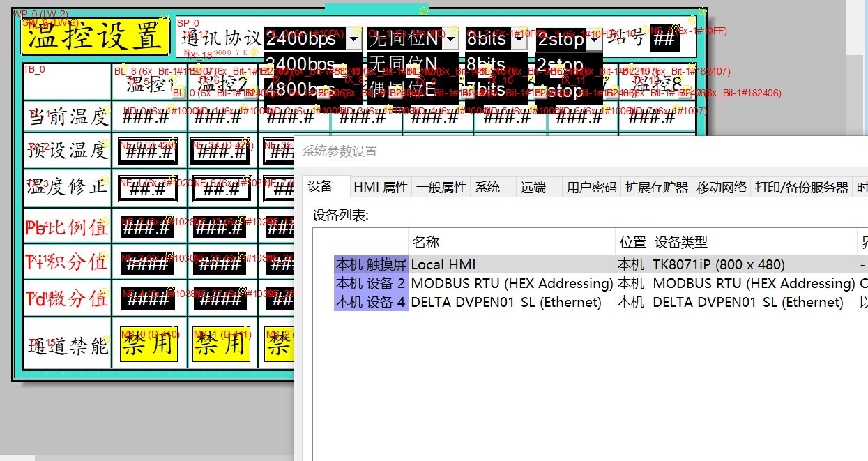Click the 位置 column header
Image resolution: width=868 pixels, height=461 pixels.
(x=632, y=242)
